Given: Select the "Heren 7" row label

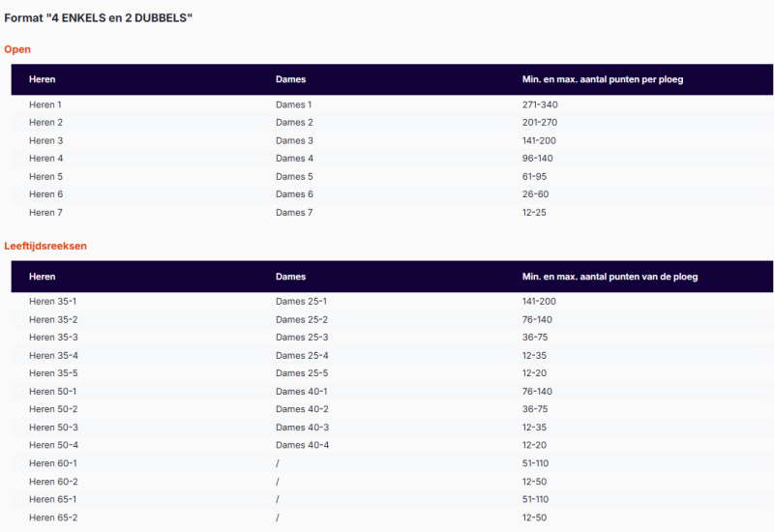Looking at the screenshot, I should click(45, 213).
